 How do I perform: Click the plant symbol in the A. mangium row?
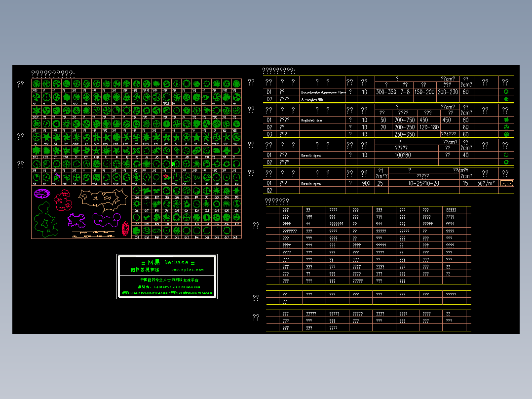[x=506, y=99]
